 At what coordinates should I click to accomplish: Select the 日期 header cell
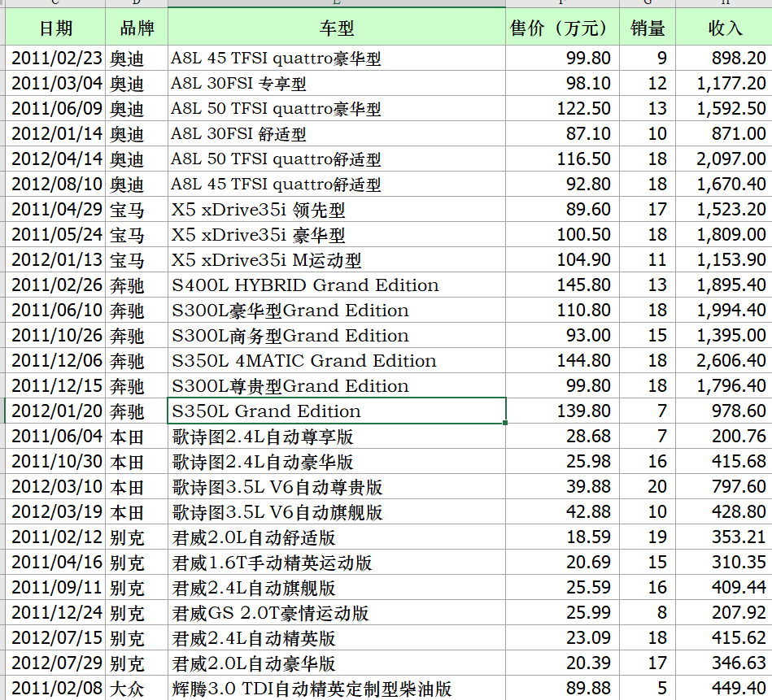pos(55,27)
